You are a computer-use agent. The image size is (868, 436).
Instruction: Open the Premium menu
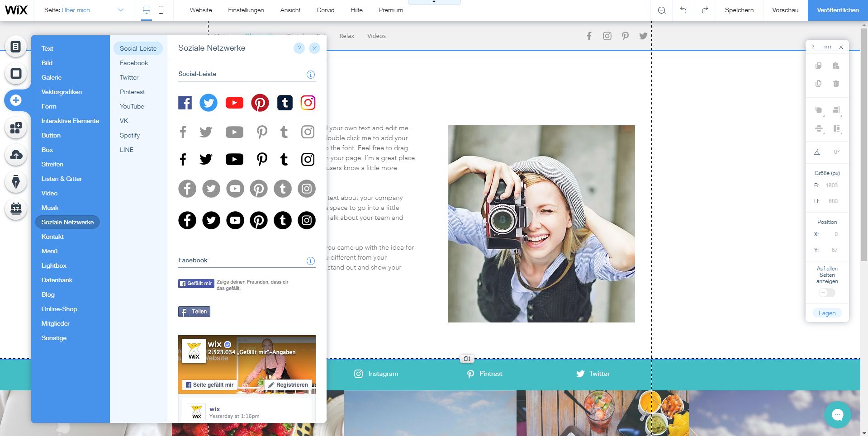(391, 10)
